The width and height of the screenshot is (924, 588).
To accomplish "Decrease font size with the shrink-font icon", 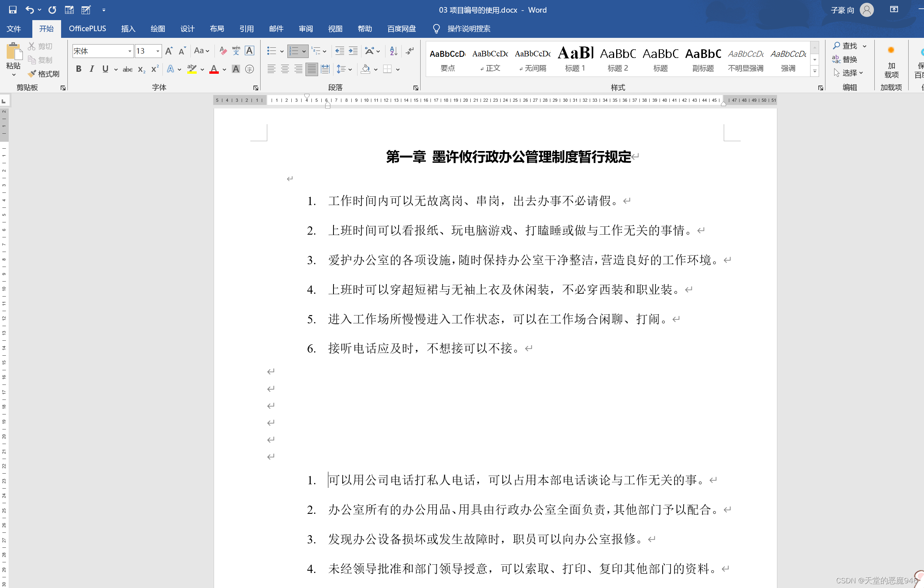I will [x=182, y=51].
